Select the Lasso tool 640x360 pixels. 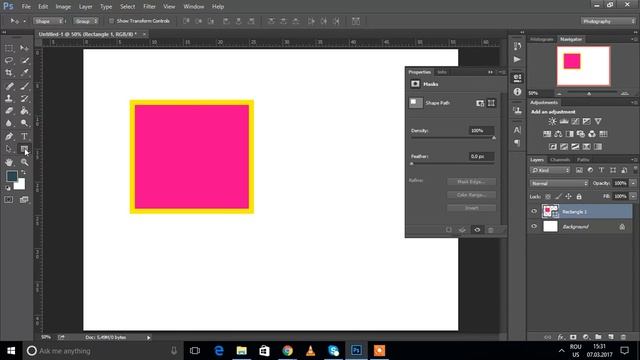tap(9, 60)
